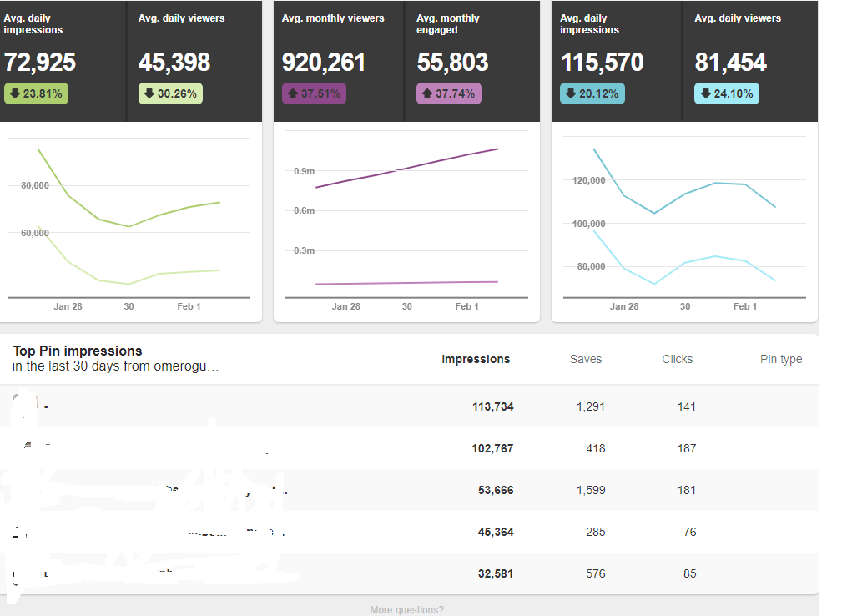Click the 24.10% daily viewers badge
842x616 pixels.
pyautogui.click(x=727, y=93)
